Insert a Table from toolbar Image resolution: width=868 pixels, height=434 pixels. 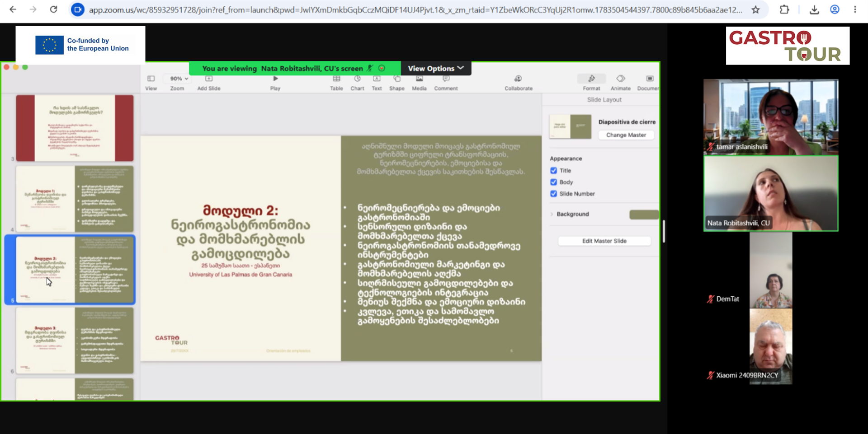(336, 79)
